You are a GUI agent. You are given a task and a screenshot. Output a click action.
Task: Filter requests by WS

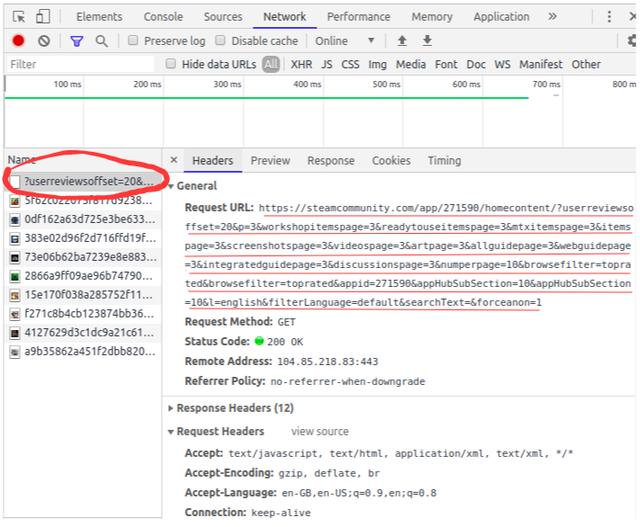pos(502,64)
